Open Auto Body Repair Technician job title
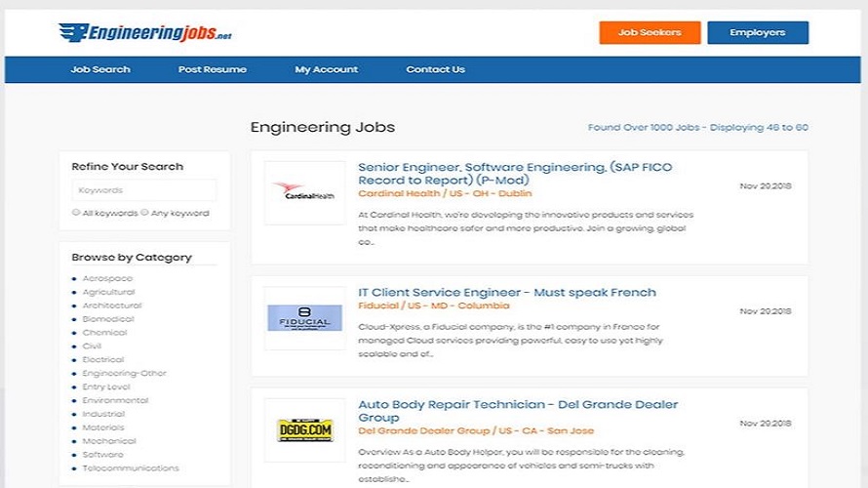Viewport: 868px width, 488px height. (518, 411)
